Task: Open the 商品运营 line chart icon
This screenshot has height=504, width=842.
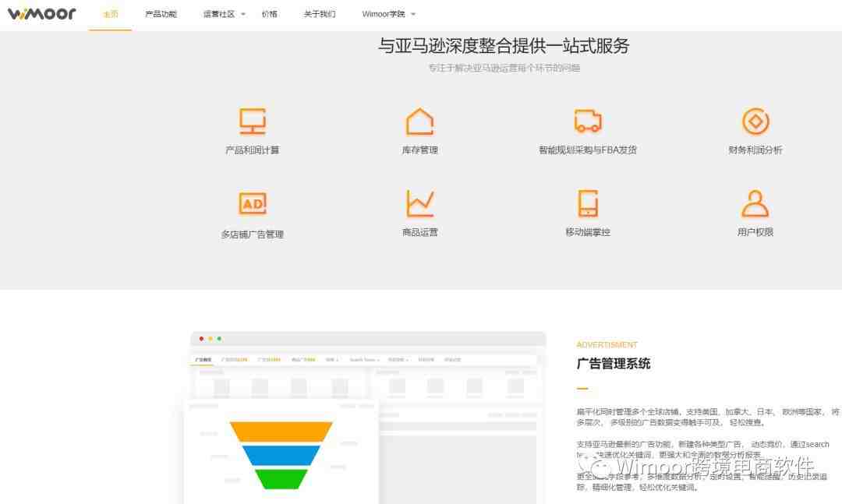Action: [x=420, y=203]
